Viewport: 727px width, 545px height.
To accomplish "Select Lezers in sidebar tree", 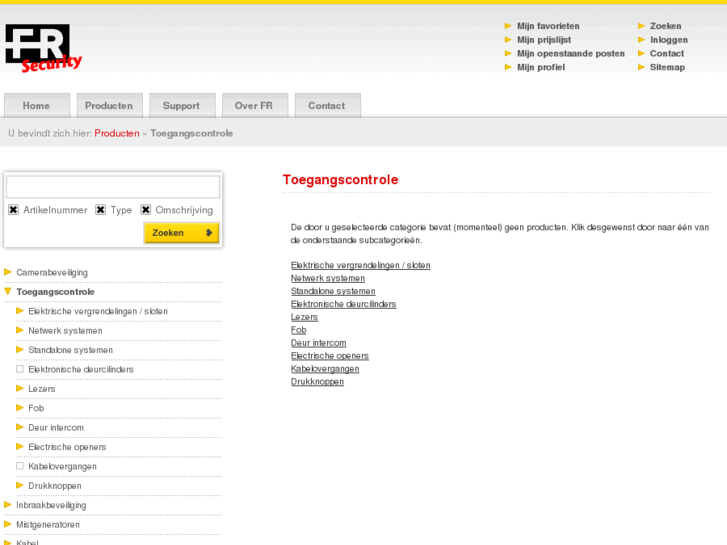I will (x=42, y=389).
